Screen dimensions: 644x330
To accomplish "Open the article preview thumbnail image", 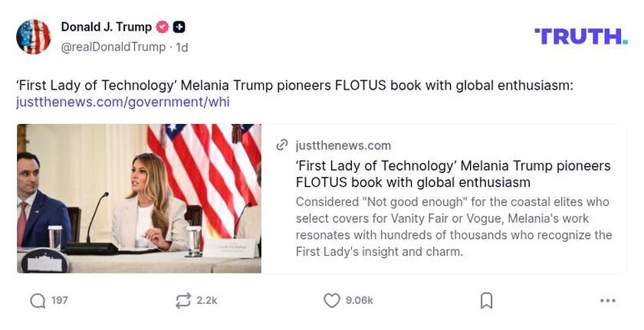I will click(x=139, y=198).
